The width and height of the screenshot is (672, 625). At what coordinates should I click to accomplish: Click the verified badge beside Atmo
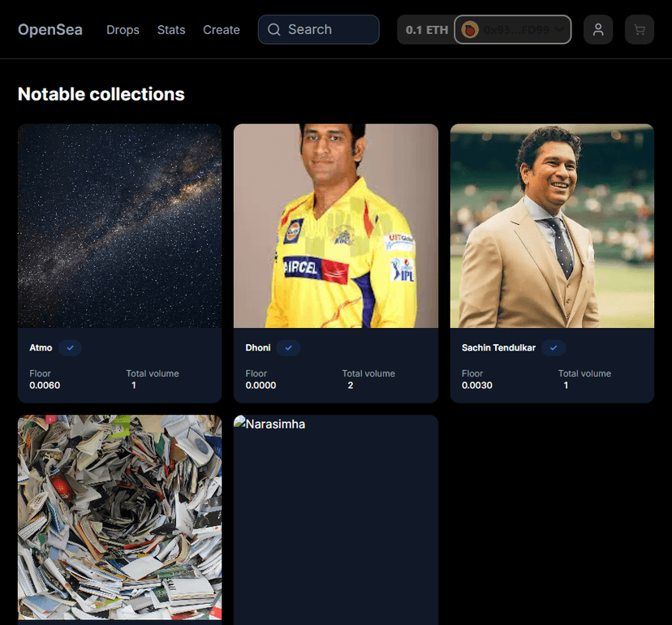tap(71, 347)
